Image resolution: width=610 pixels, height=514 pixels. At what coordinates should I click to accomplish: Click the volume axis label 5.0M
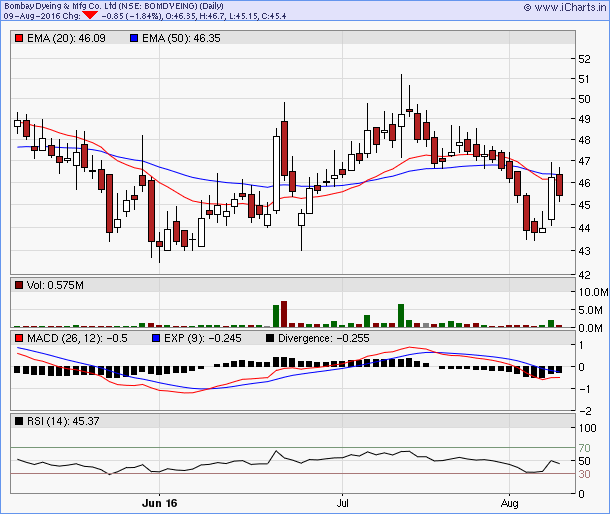point(591,310)
